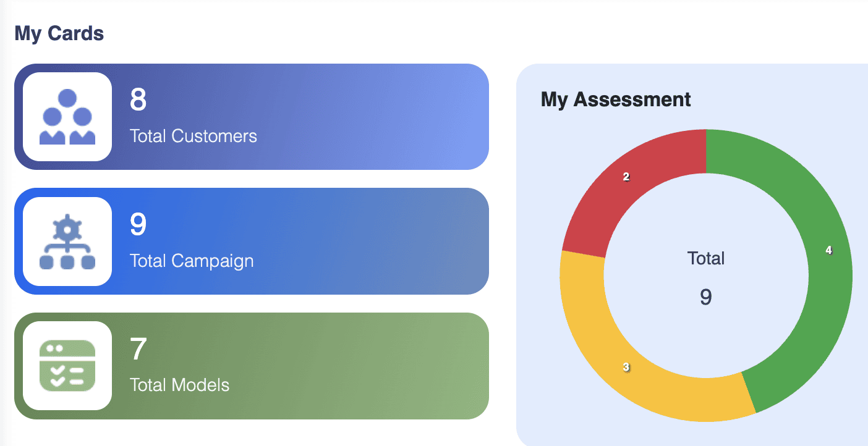
Task: Click the Total Campaign label text
Action: [x=192, y=261]
